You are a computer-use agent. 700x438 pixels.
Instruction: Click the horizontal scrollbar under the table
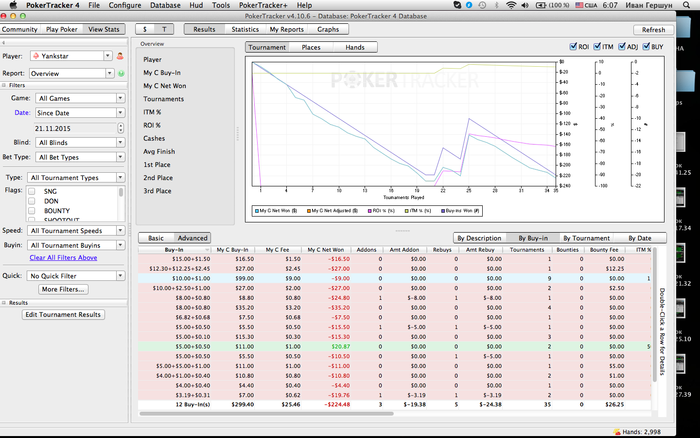pyautogui.click(x=267, y=413)
